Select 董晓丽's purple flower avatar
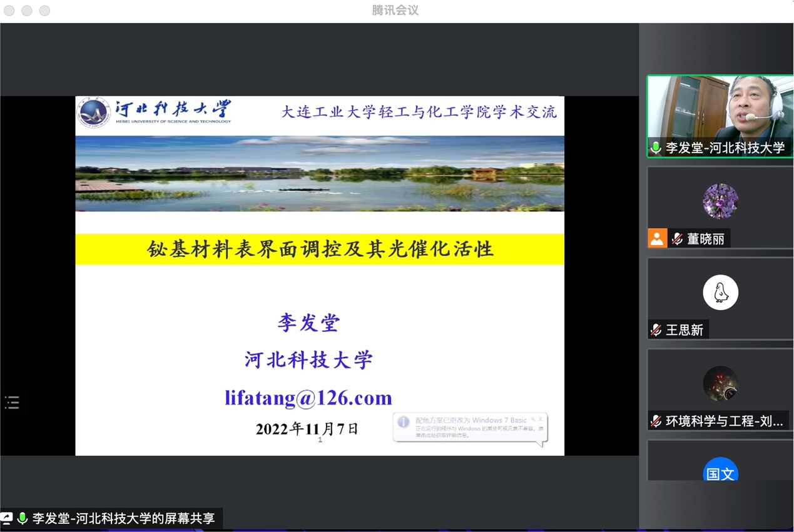The height and width of the screenshot is (532, 794). point(720,201)
